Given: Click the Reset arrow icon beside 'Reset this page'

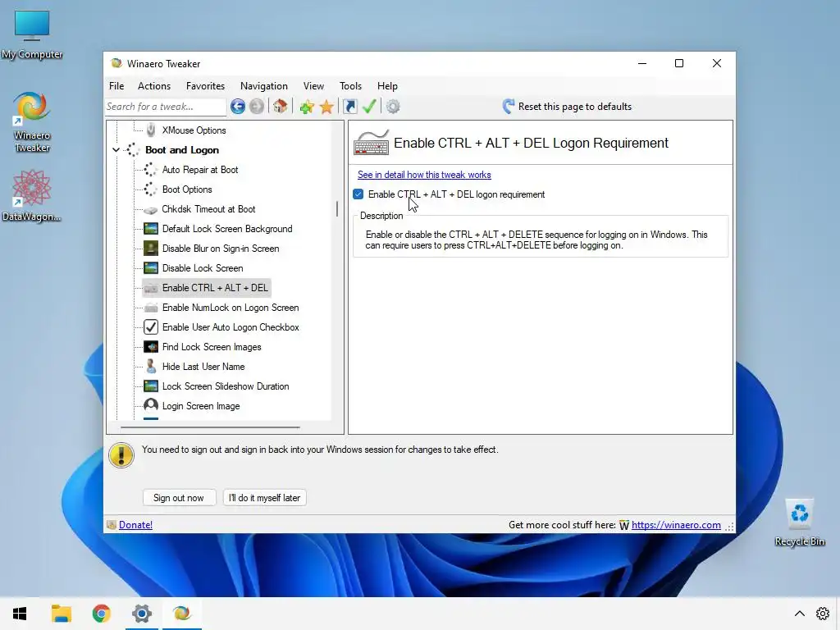Looking at the screenshot, I should 509,106.
